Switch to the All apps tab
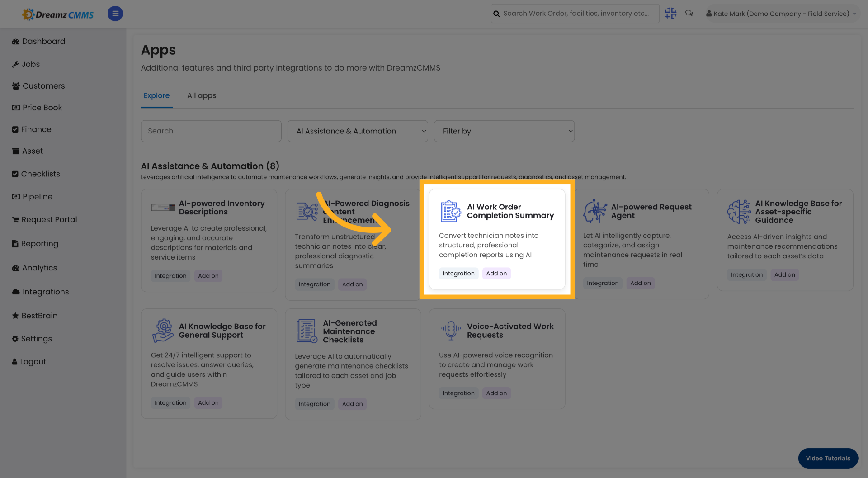This screenshot has height=478, width=868. (202, 95)
